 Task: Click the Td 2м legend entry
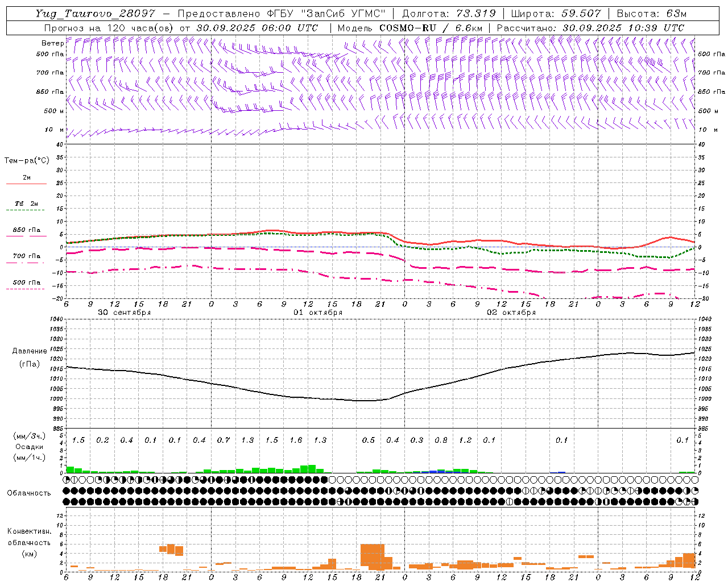coord(27,203)
